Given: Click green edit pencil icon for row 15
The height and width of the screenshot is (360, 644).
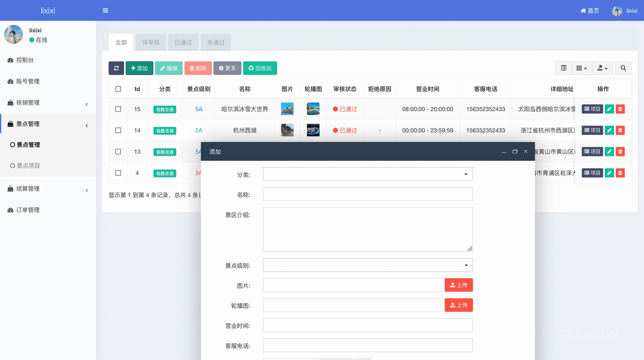Looking at the screenshot, I should pos(609,109).
